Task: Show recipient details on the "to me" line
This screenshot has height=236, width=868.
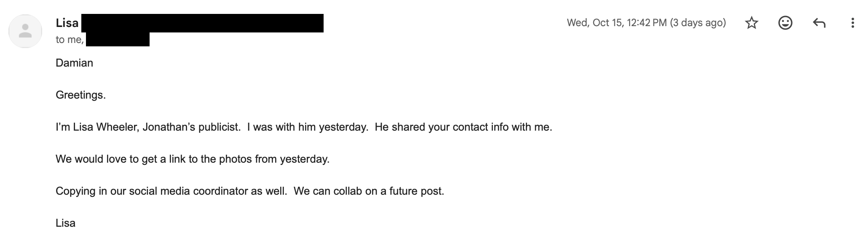Action: pos(70,40)
